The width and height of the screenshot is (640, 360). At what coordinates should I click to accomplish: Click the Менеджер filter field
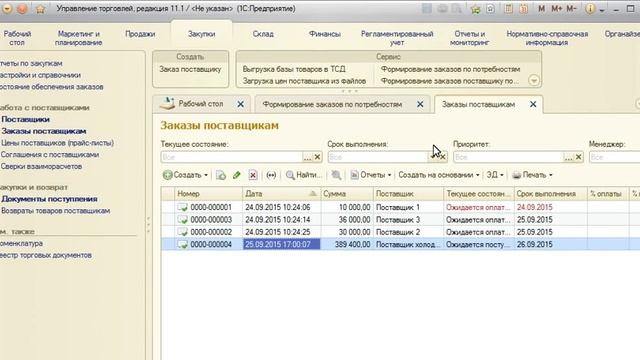[614, 157]
